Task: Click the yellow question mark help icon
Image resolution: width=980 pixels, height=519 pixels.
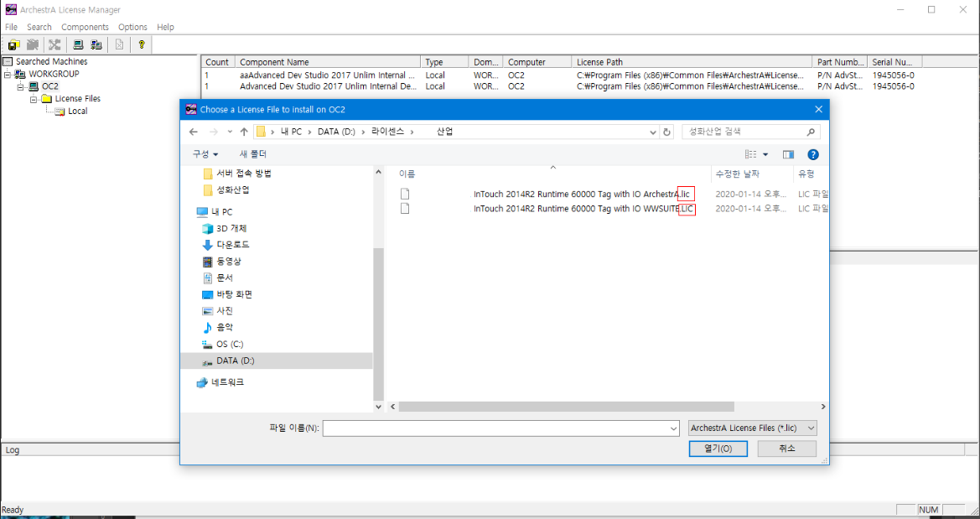Action: click(142, 44)
